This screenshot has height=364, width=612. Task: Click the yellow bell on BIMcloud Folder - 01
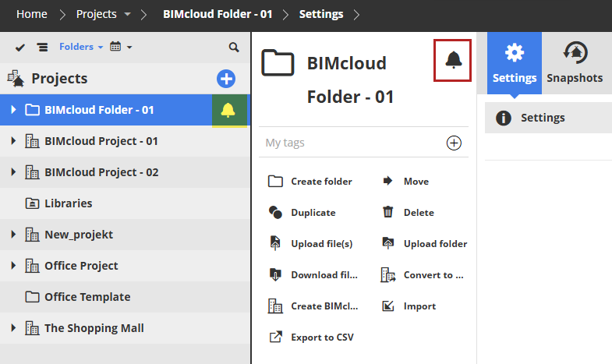[228, 110]
